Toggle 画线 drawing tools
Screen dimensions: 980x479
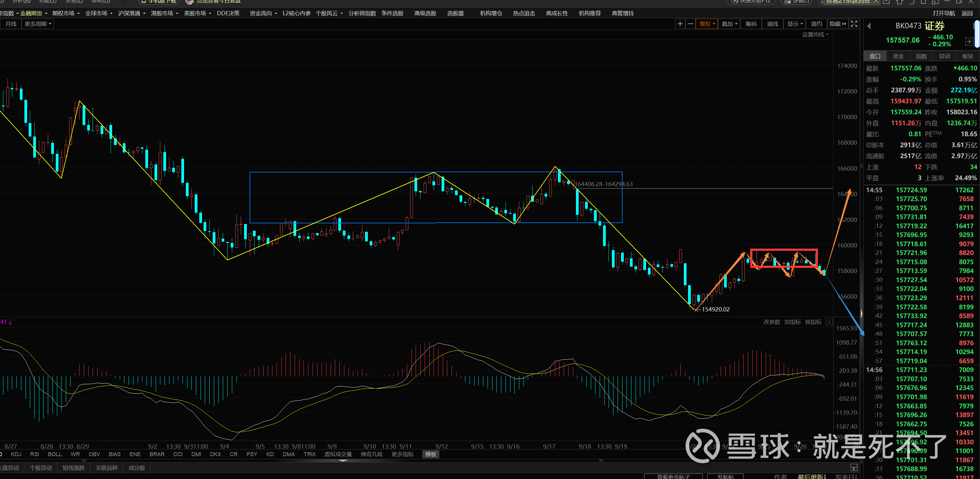773,24
